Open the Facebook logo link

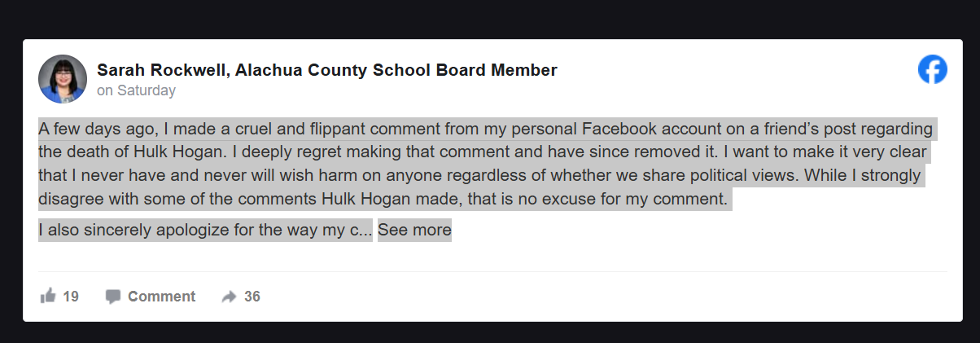tap(932, 70)
